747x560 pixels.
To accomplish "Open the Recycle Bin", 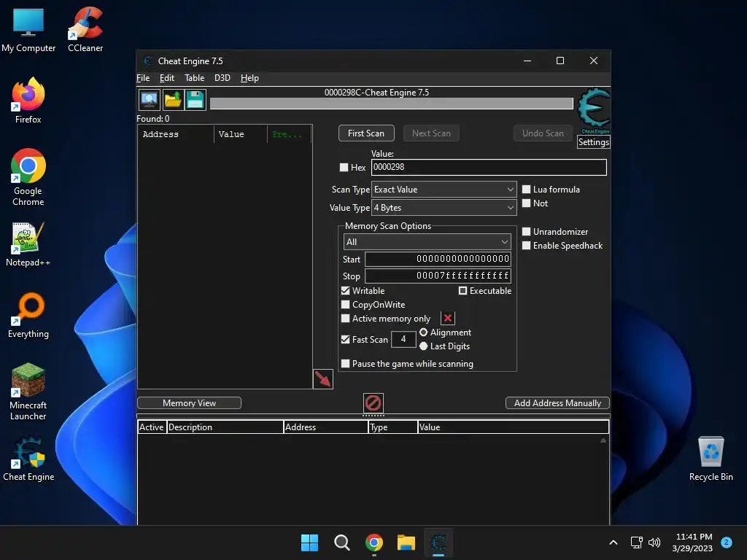I will (711, 458).
